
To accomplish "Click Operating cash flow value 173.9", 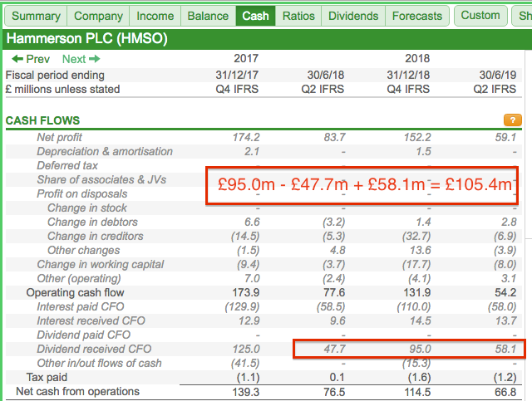I will [x=246, y=292].
